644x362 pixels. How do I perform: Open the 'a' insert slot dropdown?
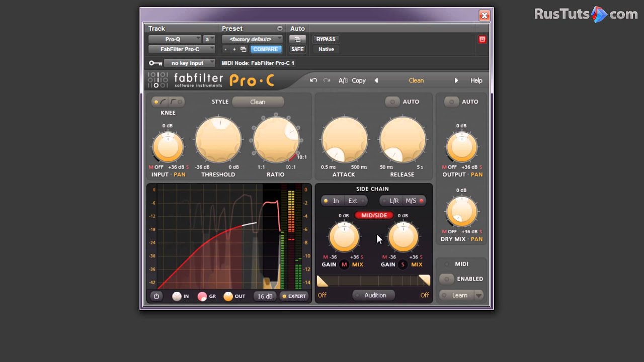[209, 39]
